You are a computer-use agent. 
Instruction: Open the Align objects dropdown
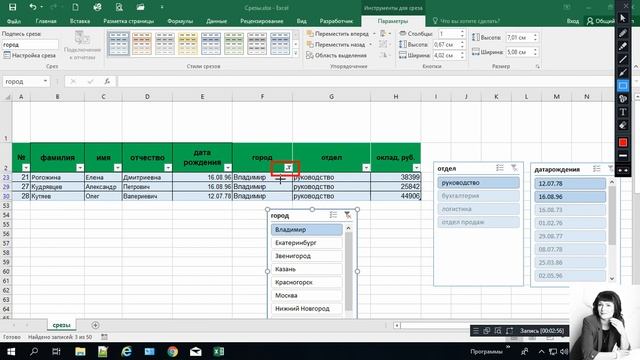click(x=384, y=34)
